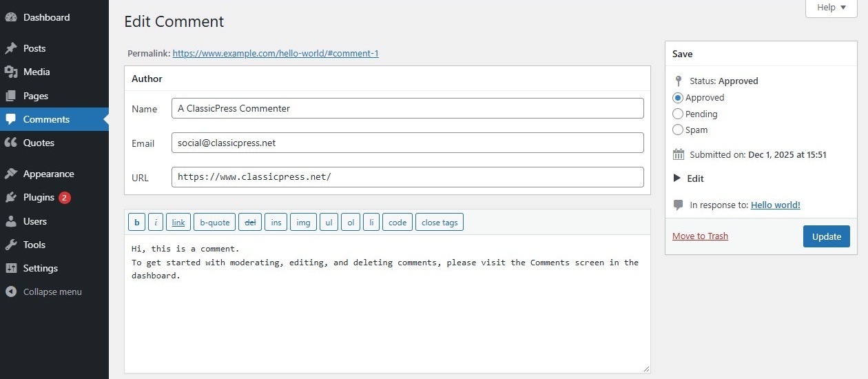Image resolution: width=868 pixels, height=379 pixels.
Task: Open the Appearance menu item
Action: tap(54, 174)
